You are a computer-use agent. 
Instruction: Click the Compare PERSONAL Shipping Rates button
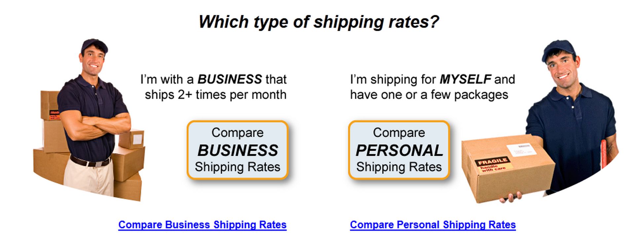(399, 150)
